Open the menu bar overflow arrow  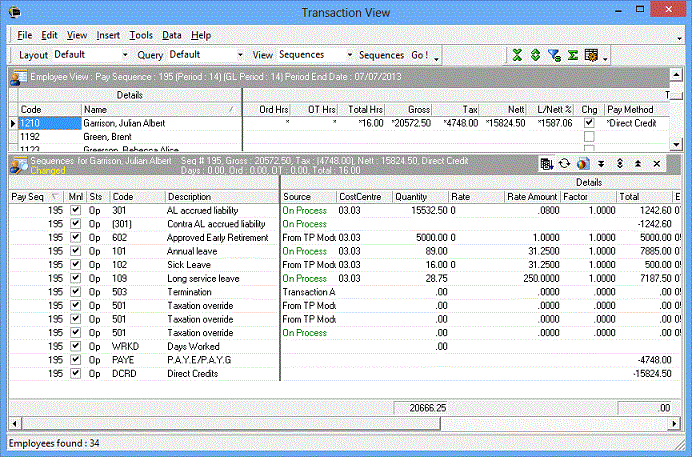(x=679, y=39)
